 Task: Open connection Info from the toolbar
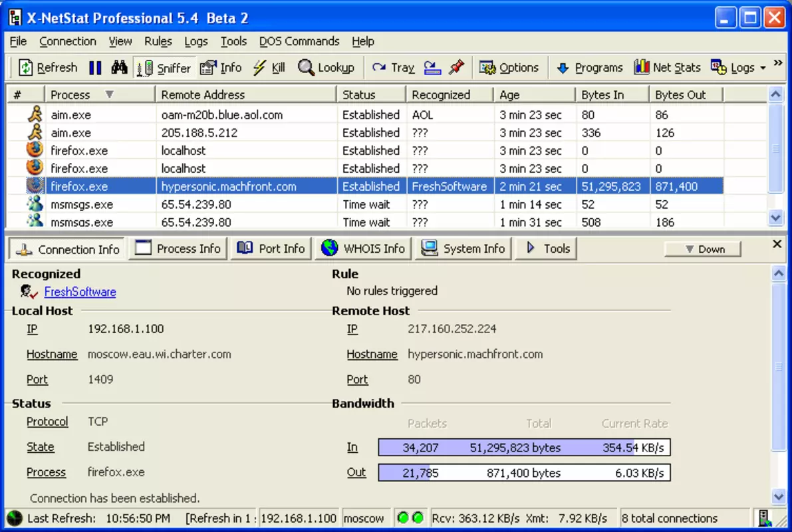[221, 68]
